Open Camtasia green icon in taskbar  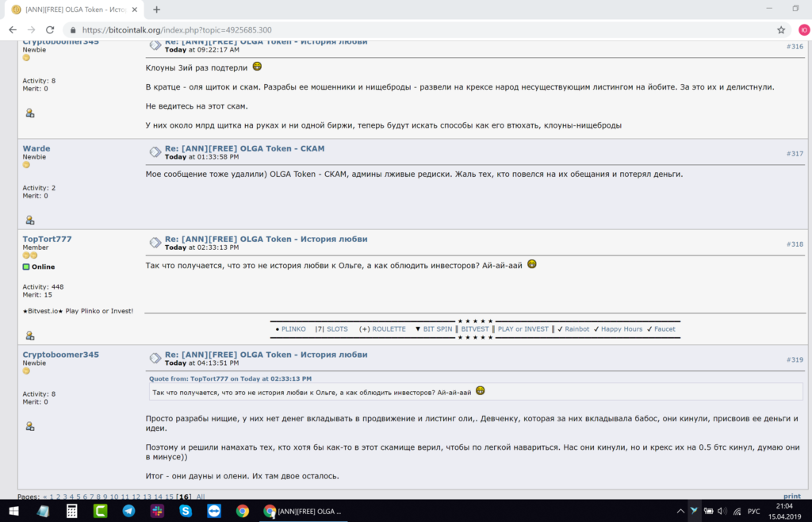click(x=100, y=511)
